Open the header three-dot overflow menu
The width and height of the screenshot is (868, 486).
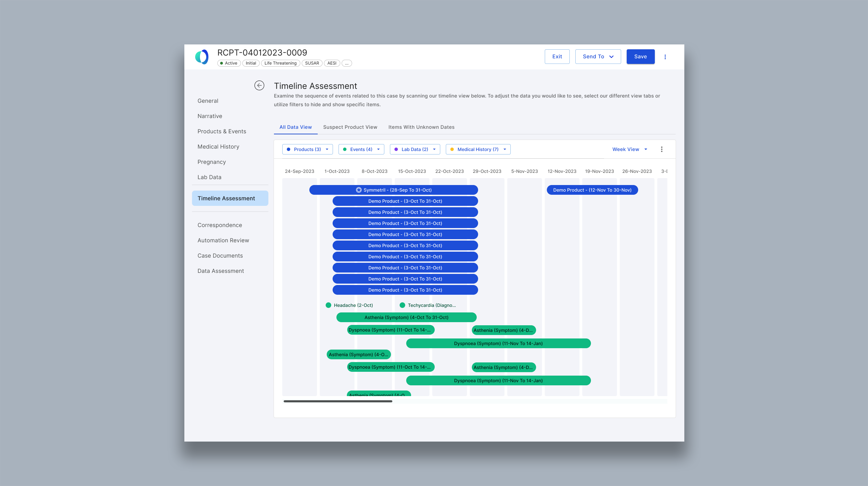pyautogui.click(x=665, y=57)
